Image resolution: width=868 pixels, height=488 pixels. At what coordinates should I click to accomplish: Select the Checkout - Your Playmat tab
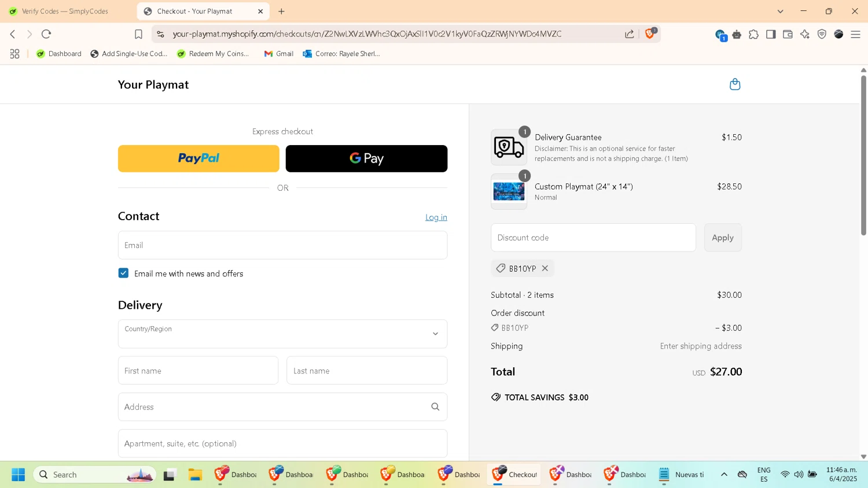click(203, 11)
